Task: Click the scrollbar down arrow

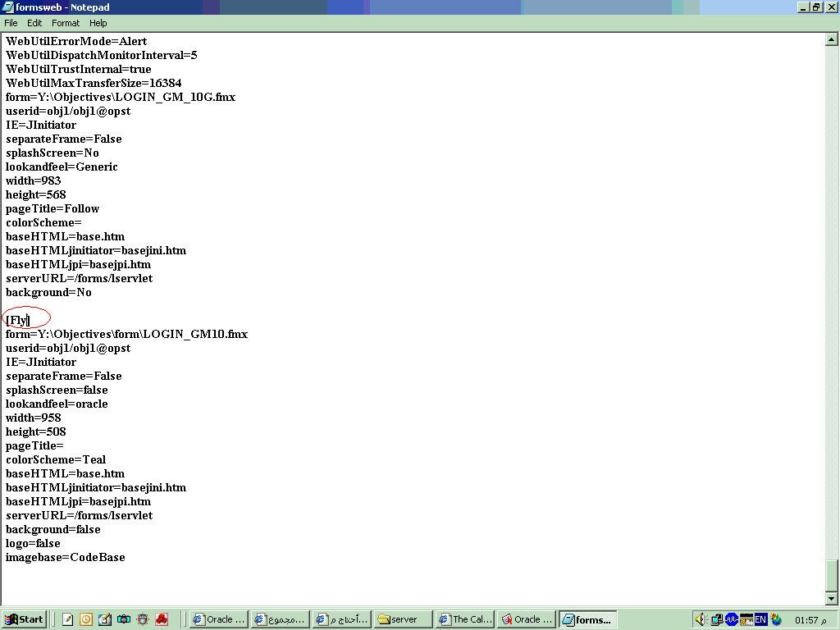Action: tap(832, 599)
